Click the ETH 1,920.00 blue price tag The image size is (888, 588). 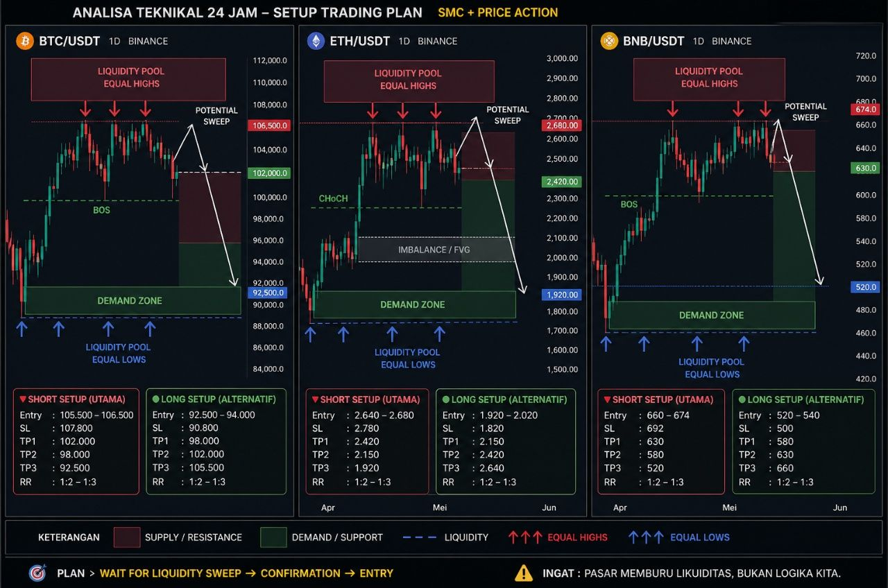point(561,295)
